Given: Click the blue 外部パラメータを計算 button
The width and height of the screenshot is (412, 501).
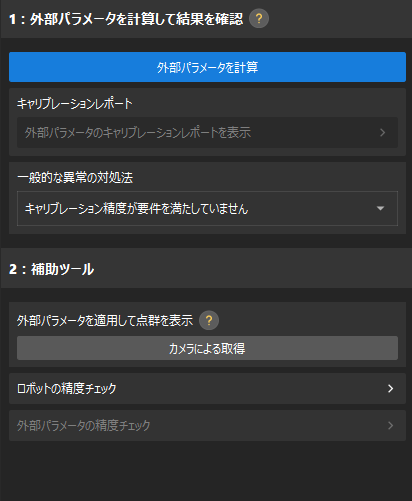Looking at the screenshot, I should [x=207, y=67].
